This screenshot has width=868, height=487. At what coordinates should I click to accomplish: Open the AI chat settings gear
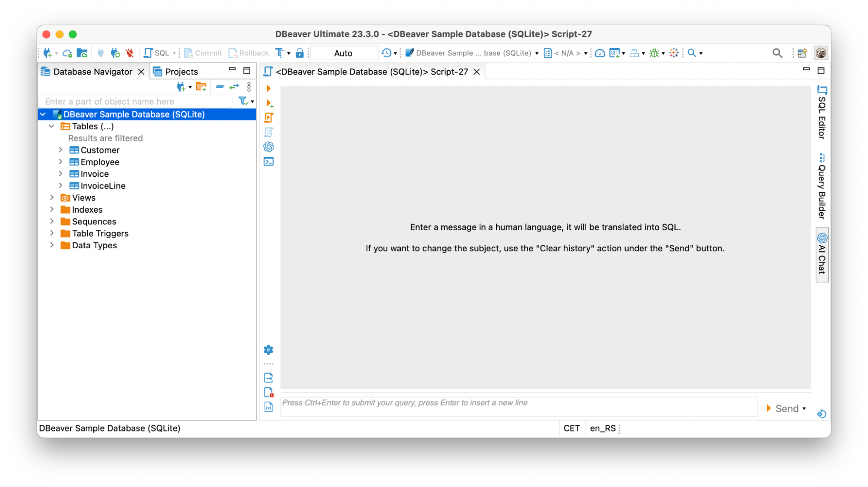pos(268,350)
